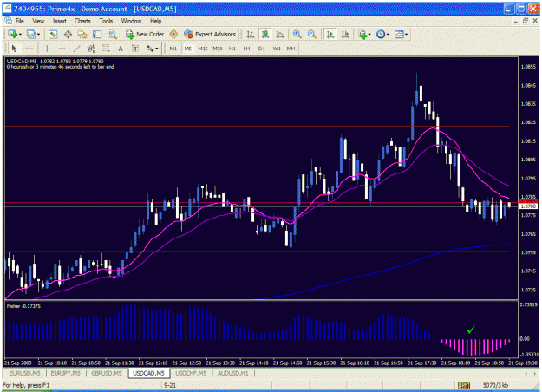Toggle Chart Shift button
The image size is (542, 392).
tap(345, 34)
